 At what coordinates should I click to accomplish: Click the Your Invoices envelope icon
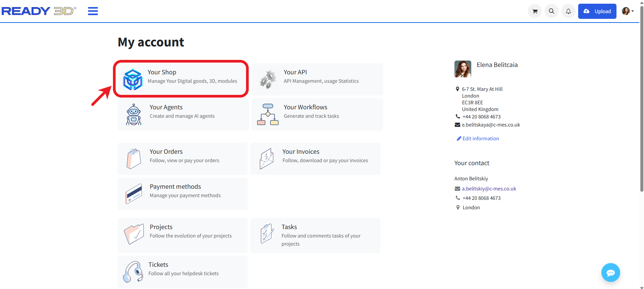click(267, 159)
